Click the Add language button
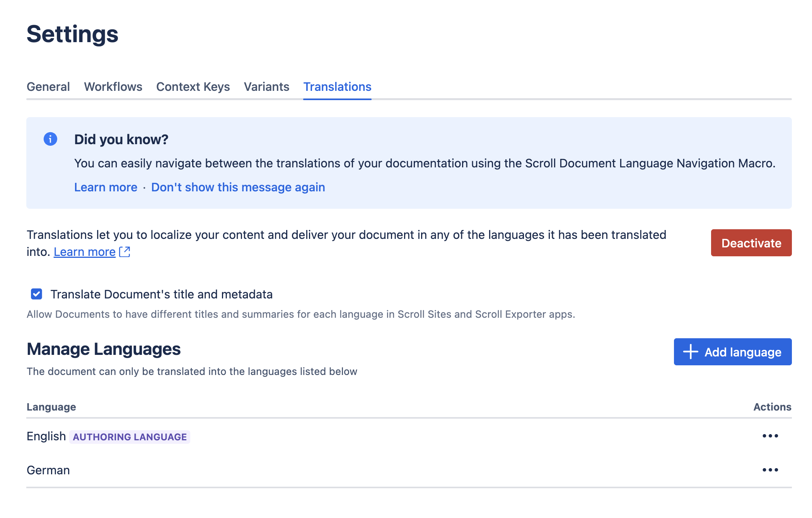 732,352
